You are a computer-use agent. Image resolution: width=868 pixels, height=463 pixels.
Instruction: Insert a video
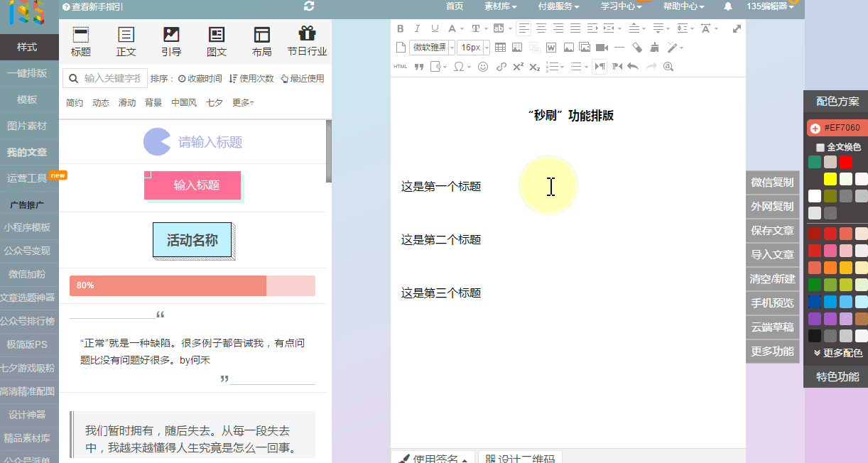click(602, 48)
